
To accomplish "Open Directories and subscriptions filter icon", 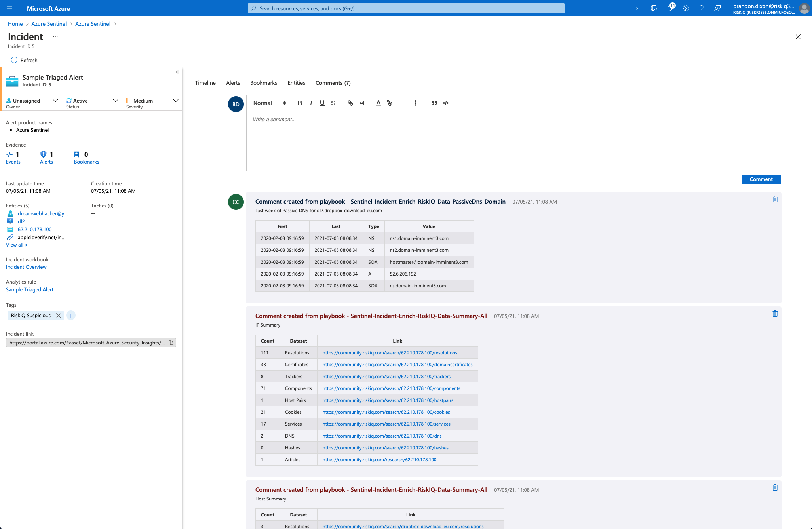I will click(654, 8).
